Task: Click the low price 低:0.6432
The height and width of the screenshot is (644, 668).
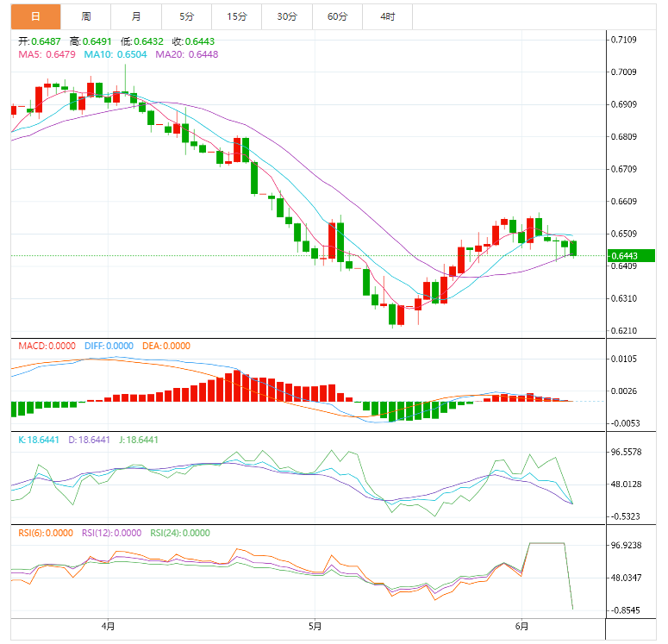Action: pyautogui.click(x=142, y=41)
